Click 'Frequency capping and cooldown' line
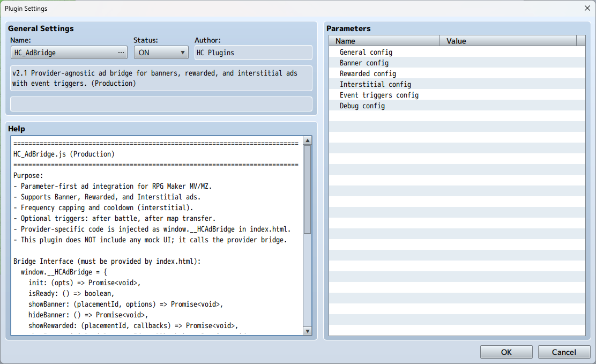The width and height of the screenshot is (596, 364). (103, 207)
